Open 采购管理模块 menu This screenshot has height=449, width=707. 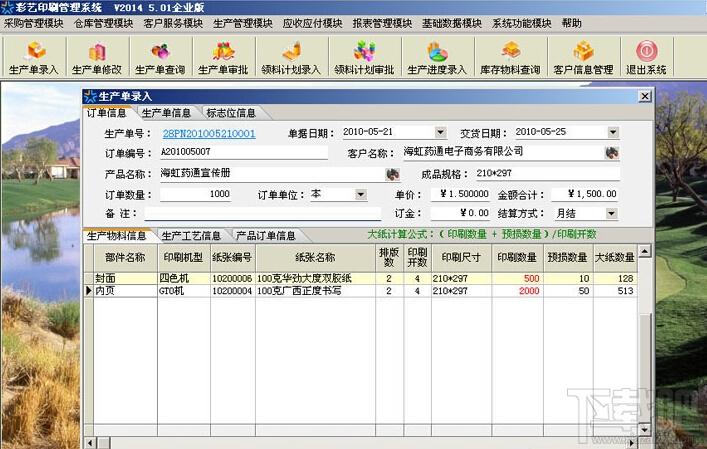(34, 23)
